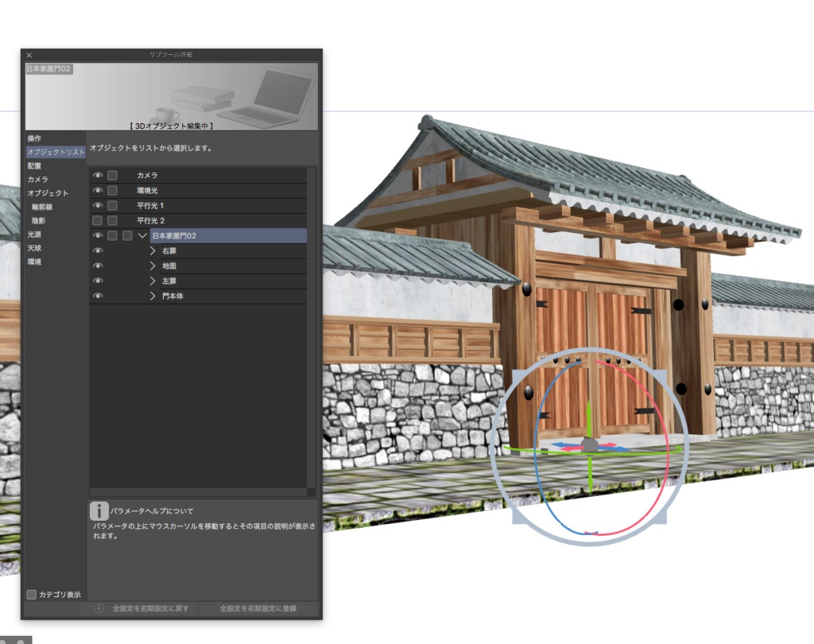This screenshot has height=644, width=814.
Task: Expand the 門本体 node
Action: click(x=151, y=295)
